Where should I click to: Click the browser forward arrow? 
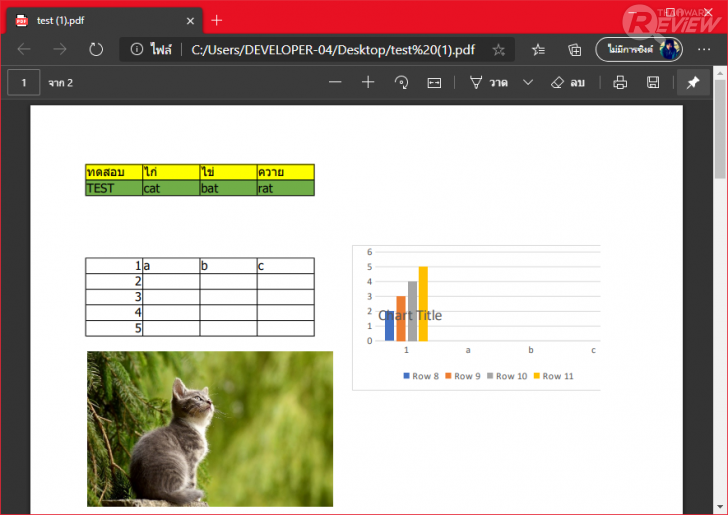click(60, 49)
